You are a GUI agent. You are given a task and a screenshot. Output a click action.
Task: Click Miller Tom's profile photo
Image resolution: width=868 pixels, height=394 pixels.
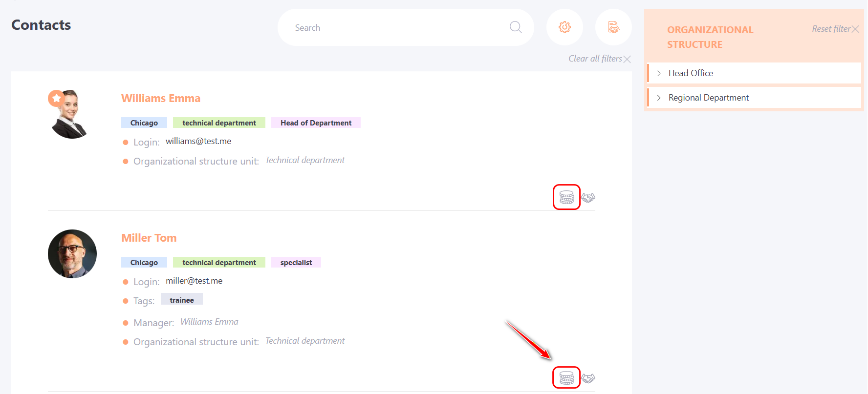72,254
